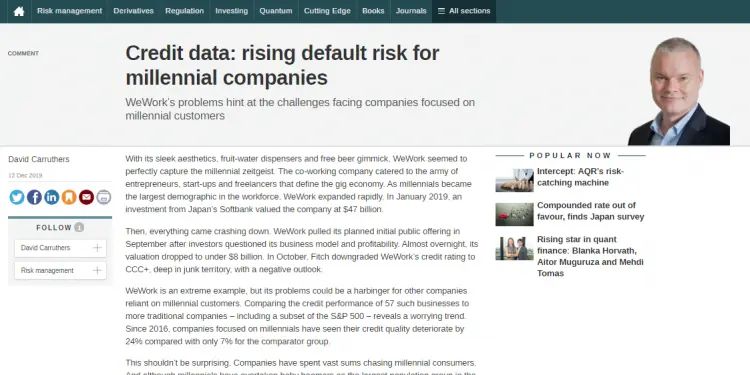The height and width of the screenshot is (375, 750).
Task: Follow David Carruthers with plus toggle
Action: tap(98, 248)
